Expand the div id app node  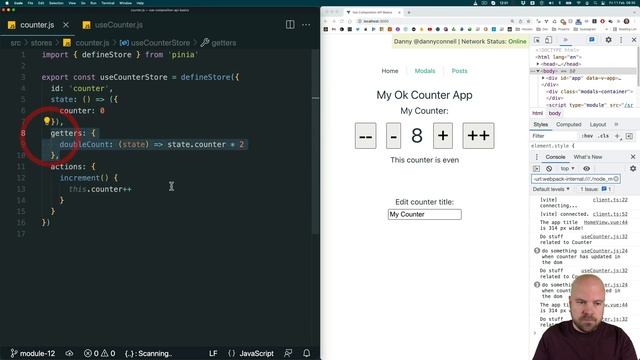[x=543, y=78]
